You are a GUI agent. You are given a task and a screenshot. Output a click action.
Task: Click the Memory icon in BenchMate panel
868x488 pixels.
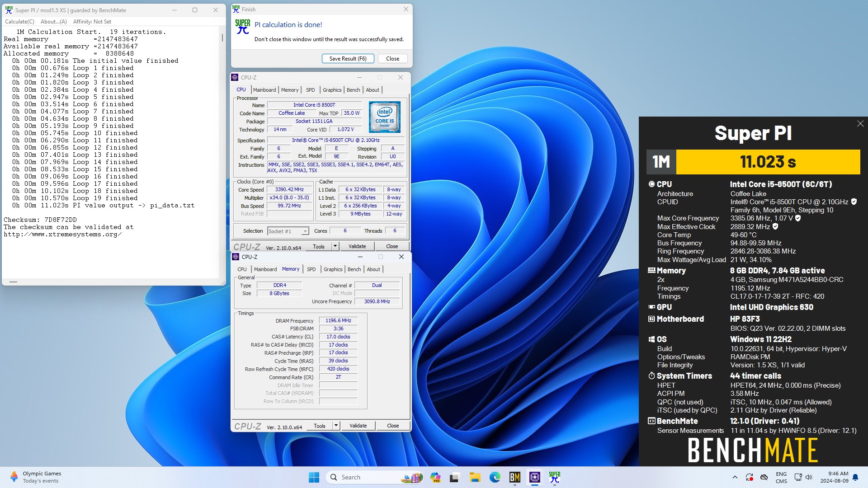(x=651, y=271)
